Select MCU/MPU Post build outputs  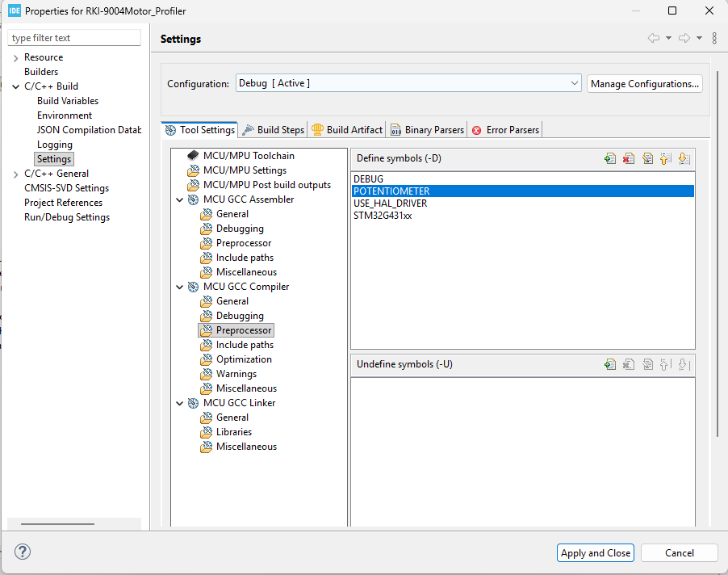pos(267,185)
